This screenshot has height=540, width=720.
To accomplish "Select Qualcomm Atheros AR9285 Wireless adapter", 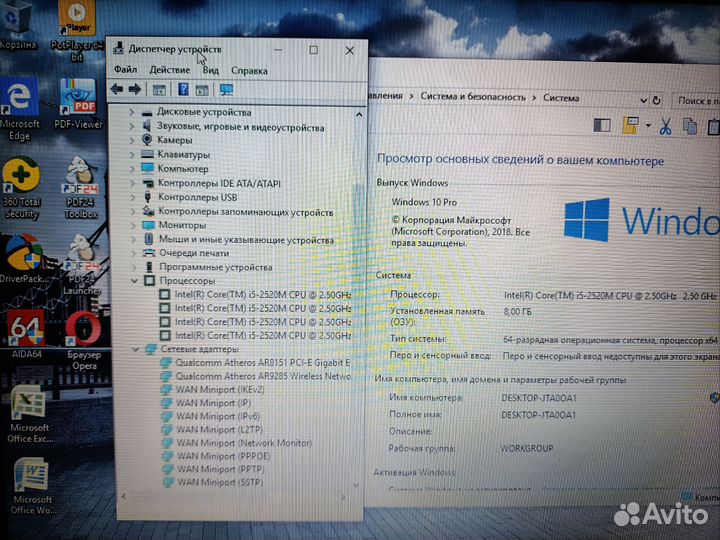I will click(x=264, y=376).
